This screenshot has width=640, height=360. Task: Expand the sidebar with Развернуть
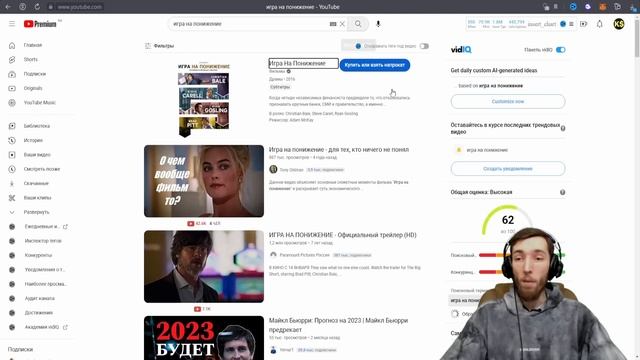(x=36, y=212)
